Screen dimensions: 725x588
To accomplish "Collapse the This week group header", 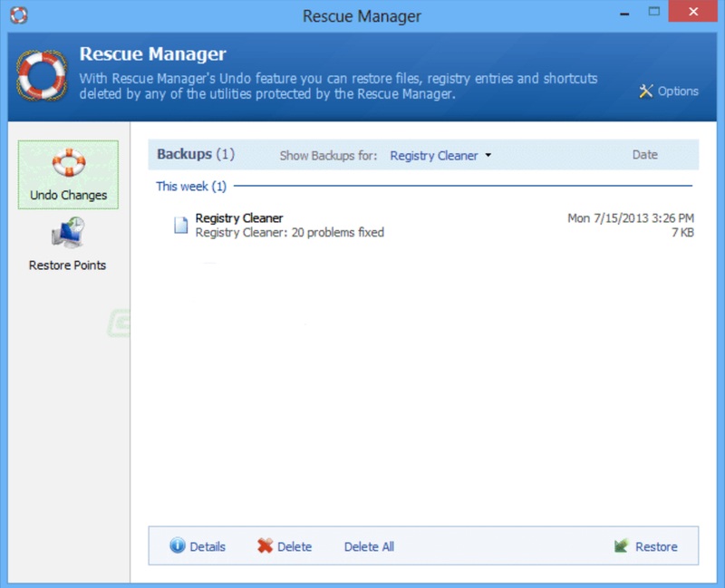I will tap(190, 187).
